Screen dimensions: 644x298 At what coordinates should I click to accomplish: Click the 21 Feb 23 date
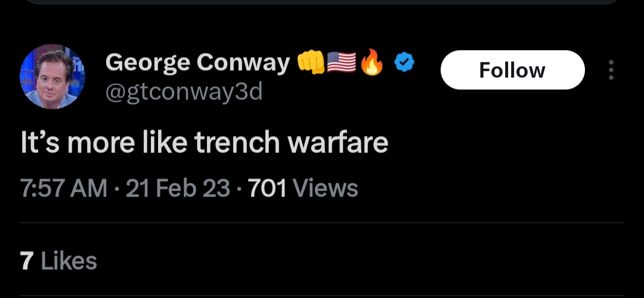178,188
